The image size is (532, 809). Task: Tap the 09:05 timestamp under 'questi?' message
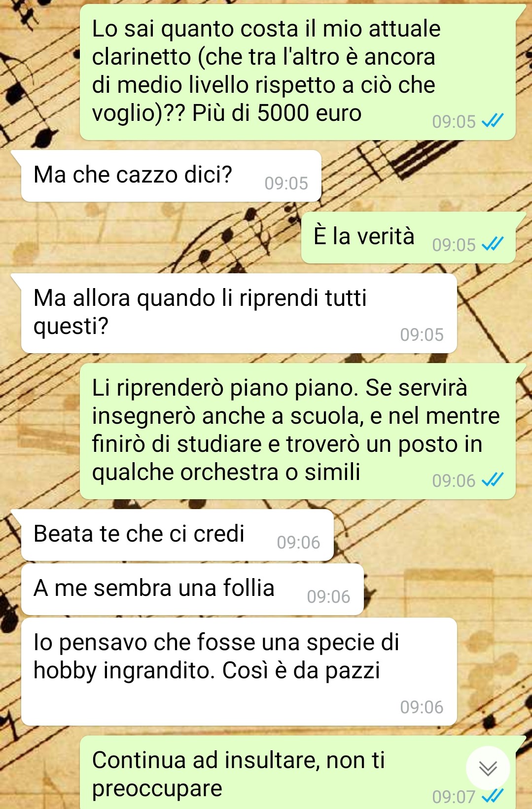[422, 335]
